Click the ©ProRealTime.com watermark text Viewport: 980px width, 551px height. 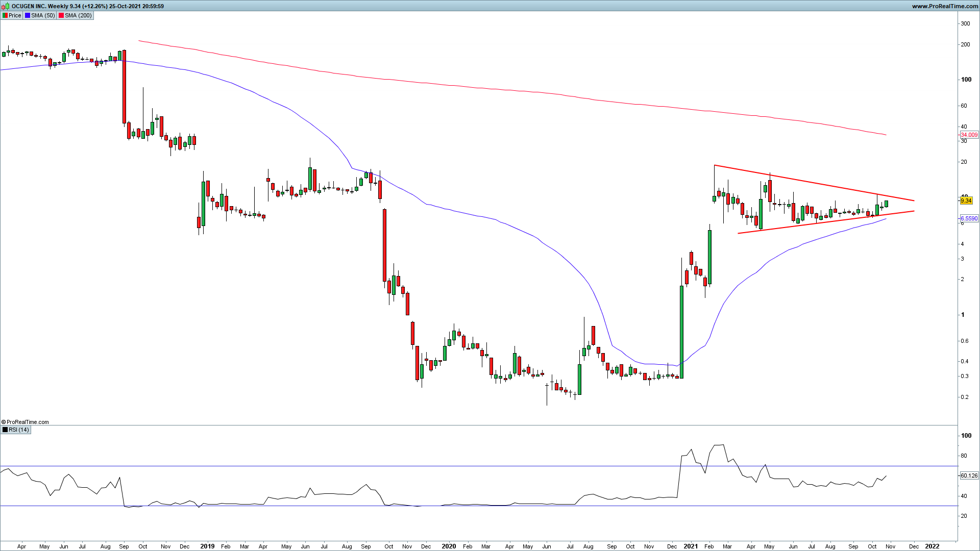pos(25,422)
